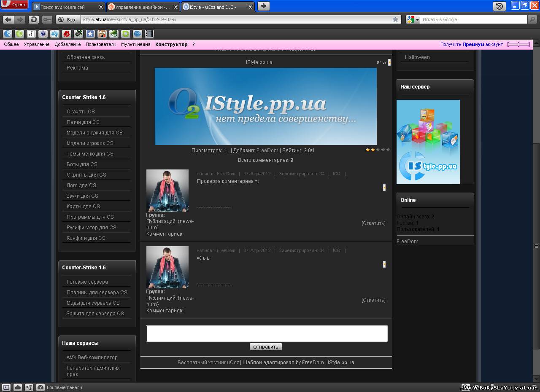
Task: Open Карты для CS sidebar link
Action: tap(83, 207)
